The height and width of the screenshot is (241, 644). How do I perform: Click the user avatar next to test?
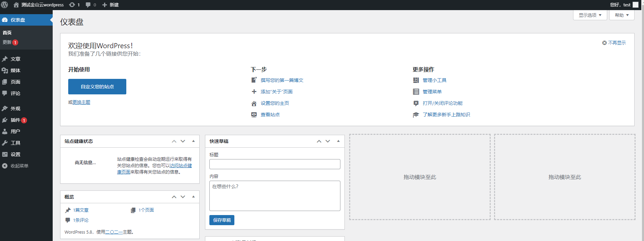(635, 5)
